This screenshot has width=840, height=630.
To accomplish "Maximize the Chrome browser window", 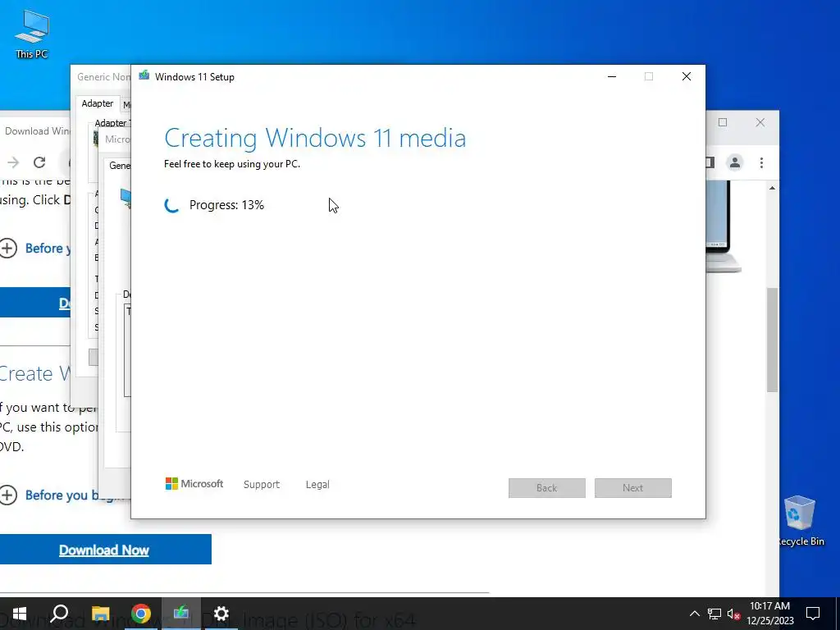I will (x=723, y=122).
